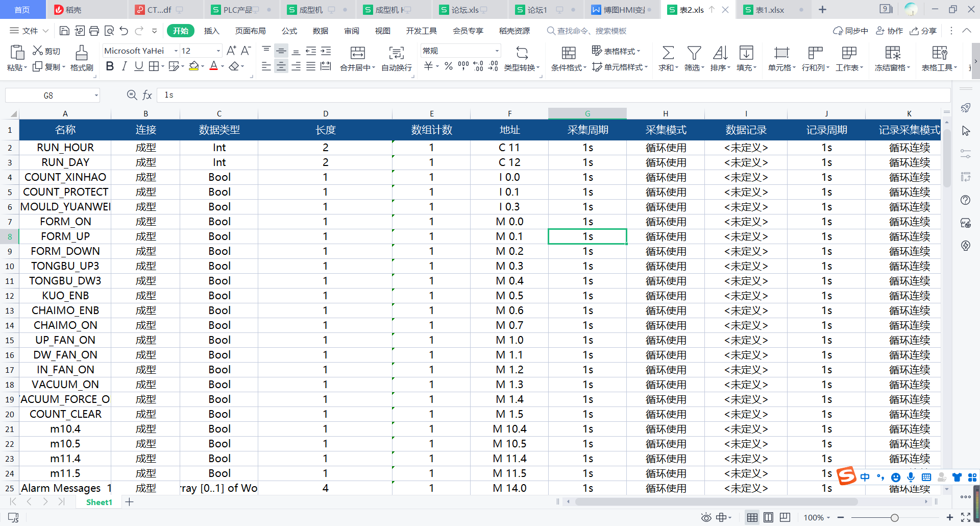
Task: Toggle horizontal center alignment
Action: click(x=281, y=66)
